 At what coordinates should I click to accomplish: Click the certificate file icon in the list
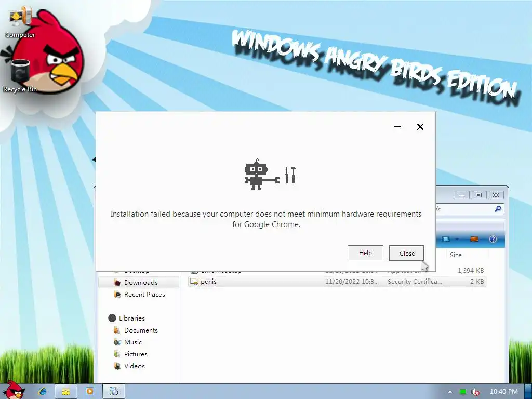194,282
